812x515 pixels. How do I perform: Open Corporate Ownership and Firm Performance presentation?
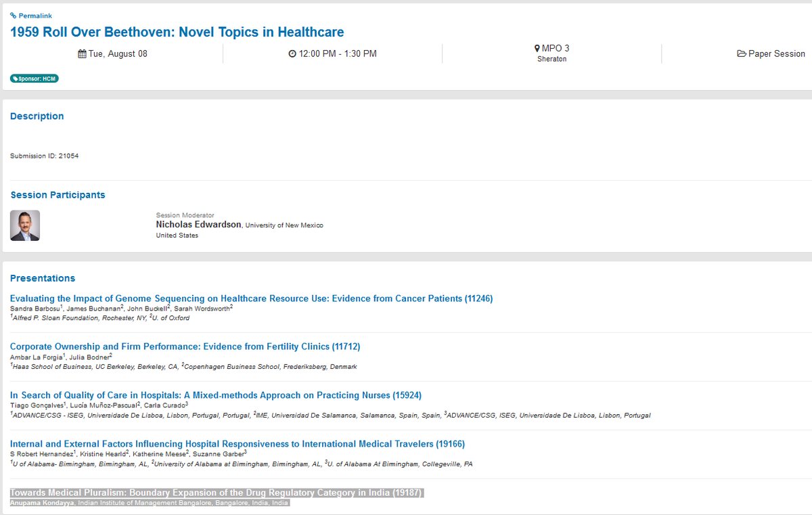(x=184, y=346)
